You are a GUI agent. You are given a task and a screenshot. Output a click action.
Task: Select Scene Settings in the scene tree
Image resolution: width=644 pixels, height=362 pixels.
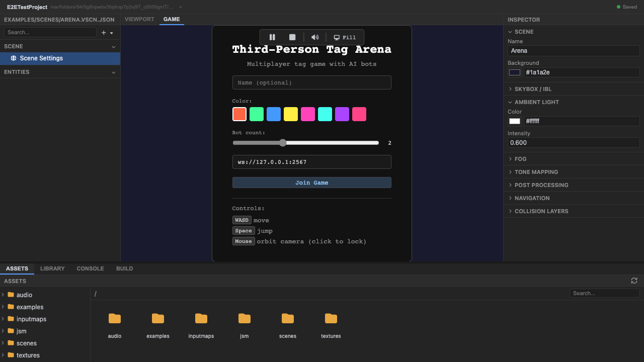click(60, 58)
